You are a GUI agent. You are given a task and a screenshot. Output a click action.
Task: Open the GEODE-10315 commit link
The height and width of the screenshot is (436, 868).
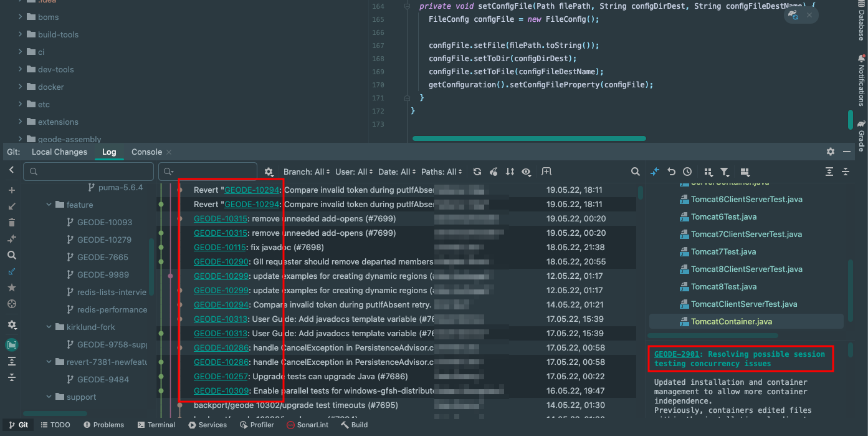pyautogui.click(x=221, y=218)
